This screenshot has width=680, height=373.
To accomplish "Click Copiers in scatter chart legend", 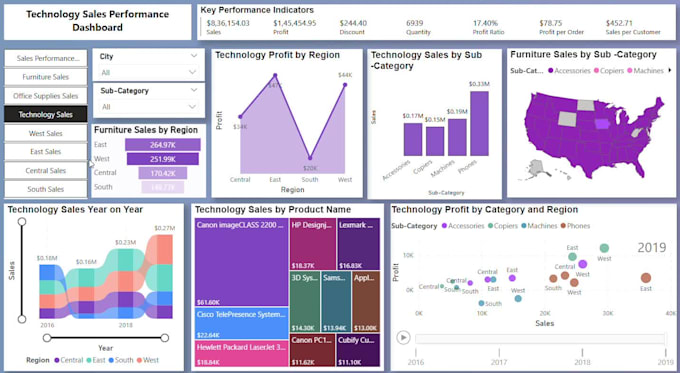I will tap(503, 226).
